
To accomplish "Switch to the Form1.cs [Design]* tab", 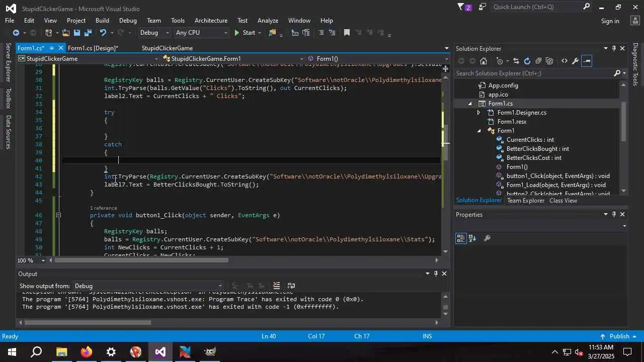I will pos(93,48).
